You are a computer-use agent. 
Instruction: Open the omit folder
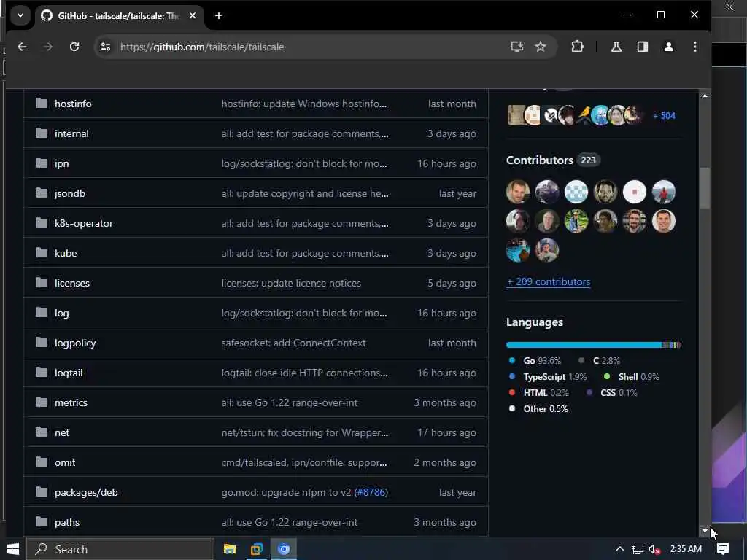(x=65, y=463)
